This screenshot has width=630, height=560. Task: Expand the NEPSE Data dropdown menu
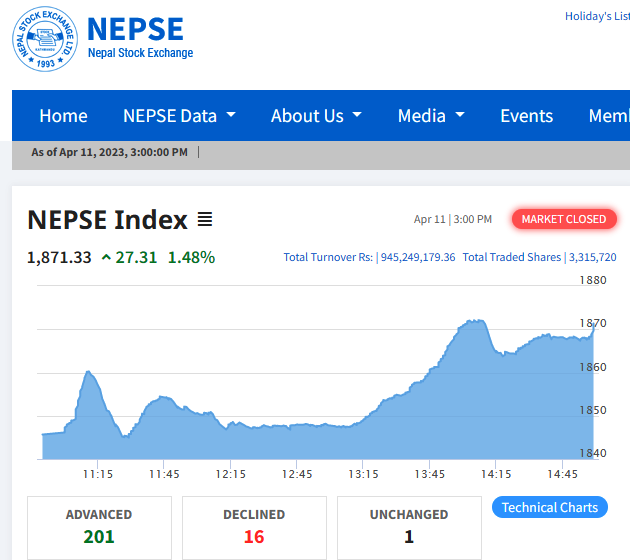[x=179, y=116]
